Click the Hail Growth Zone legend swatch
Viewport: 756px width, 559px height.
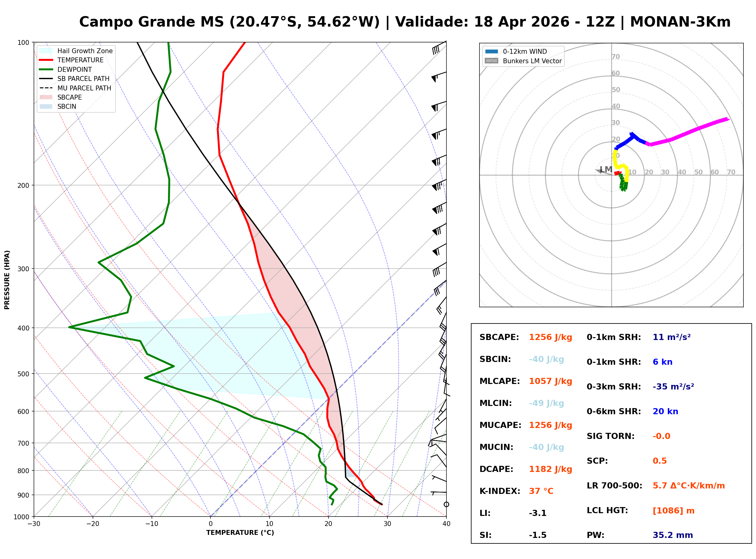46,51
